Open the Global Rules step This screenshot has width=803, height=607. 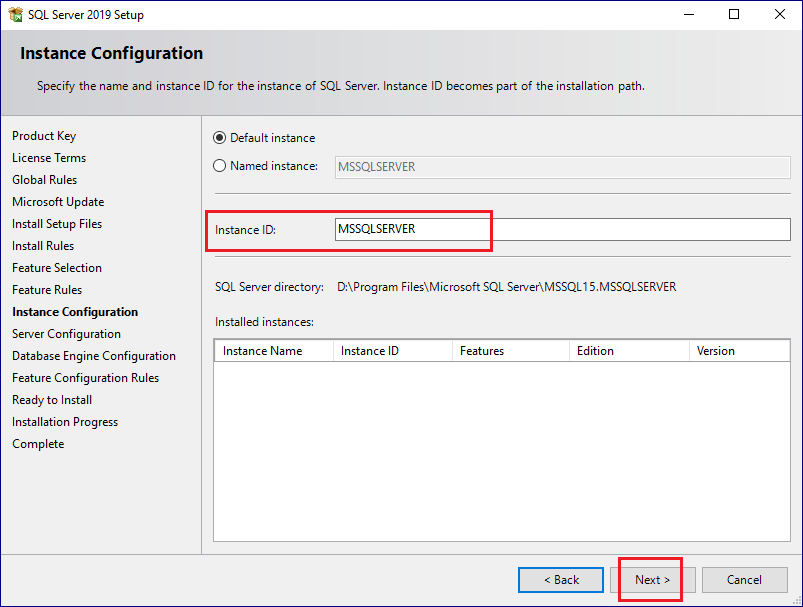click(45, 180)
